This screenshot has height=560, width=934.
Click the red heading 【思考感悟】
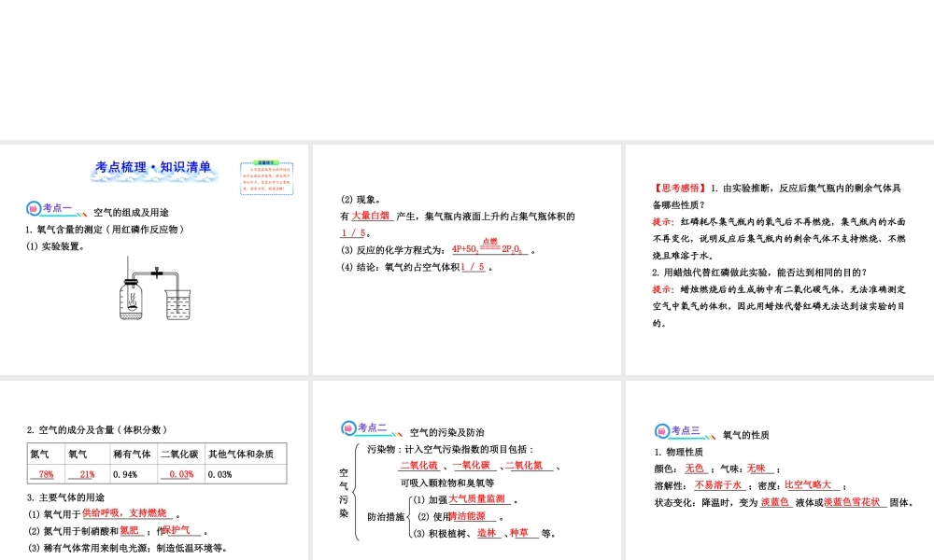pos(679,188)
